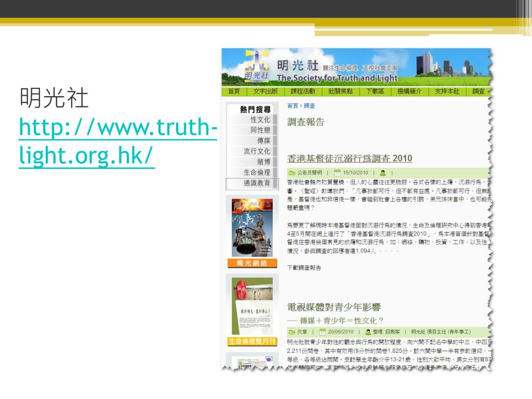Screen dimensions: 532x399
Task: Click the folder icon beside 文章
Action: click(292, 332)
